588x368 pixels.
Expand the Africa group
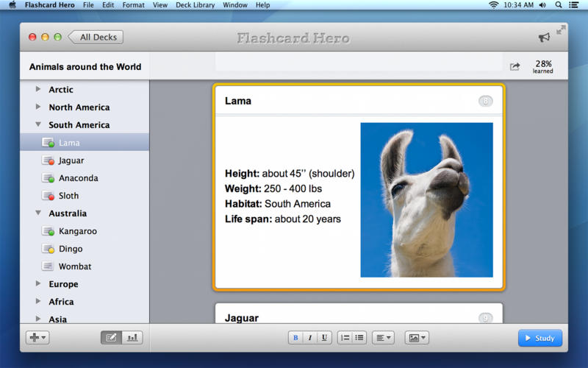pyautogui.click(x=38, y=301)
